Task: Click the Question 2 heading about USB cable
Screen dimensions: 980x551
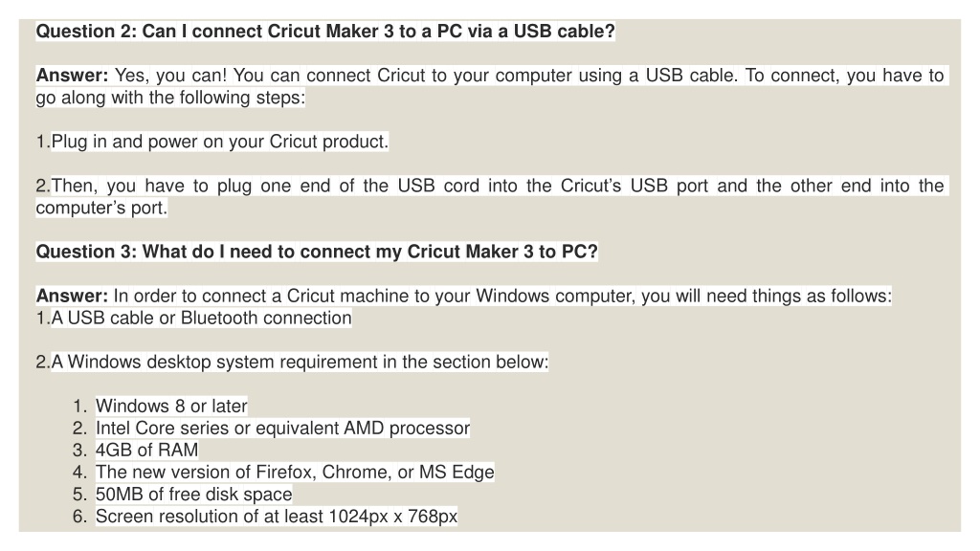Action: coord(325,32)
